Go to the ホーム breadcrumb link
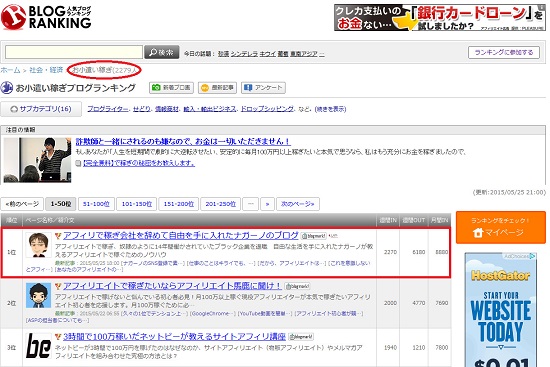The width and height of the screenshot is (550, 367). 10,70
